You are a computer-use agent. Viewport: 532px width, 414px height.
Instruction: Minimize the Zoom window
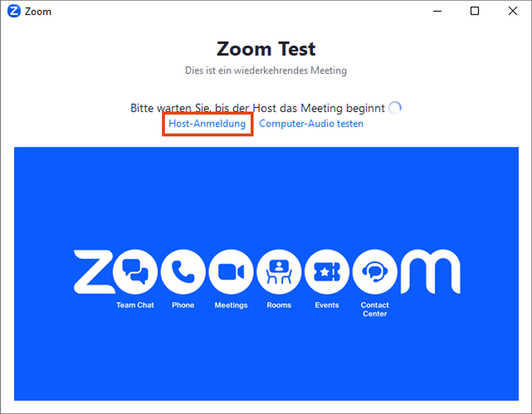[437, 11]
